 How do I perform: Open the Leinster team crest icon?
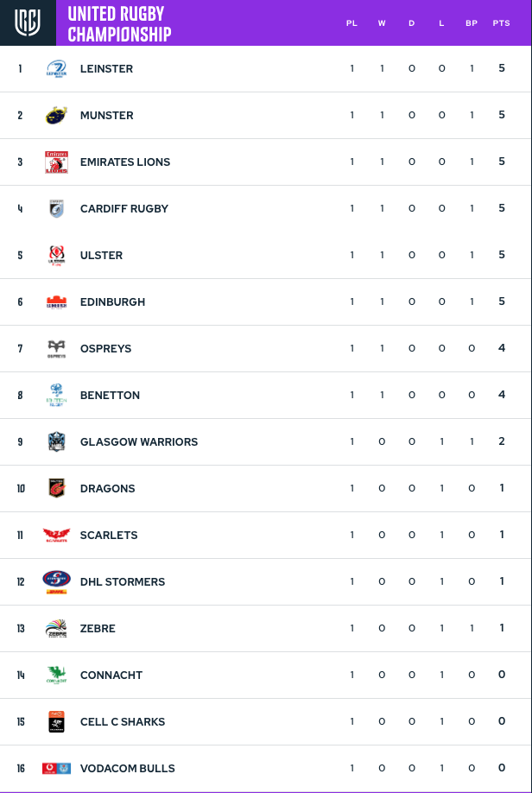pos(57,69)
